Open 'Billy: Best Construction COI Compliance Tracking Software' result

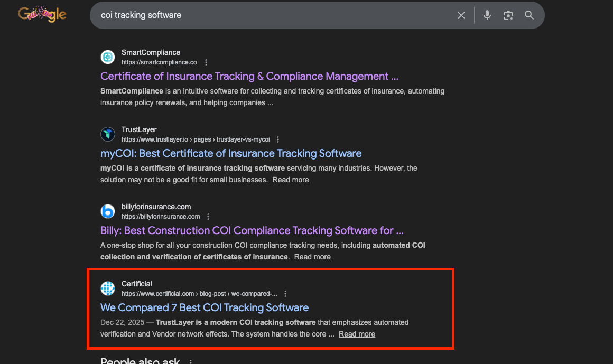[x=252, y=230]
